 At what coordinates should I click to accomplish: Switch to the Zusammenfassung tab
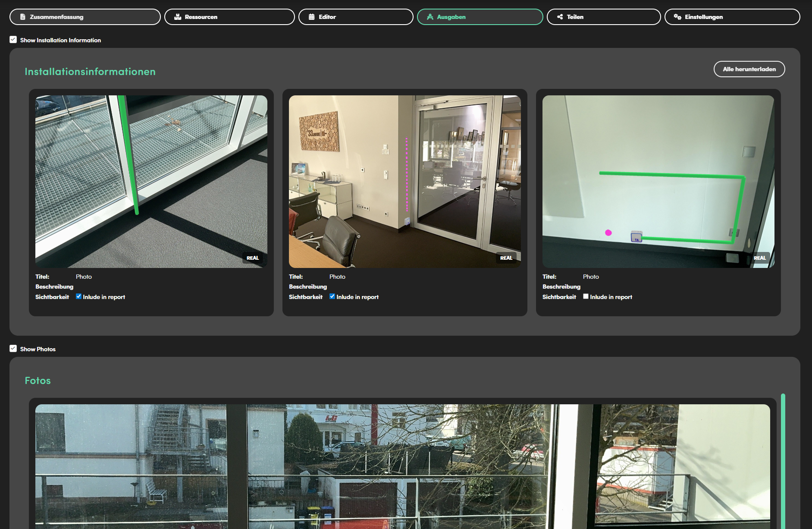click(x=85, y=17)
